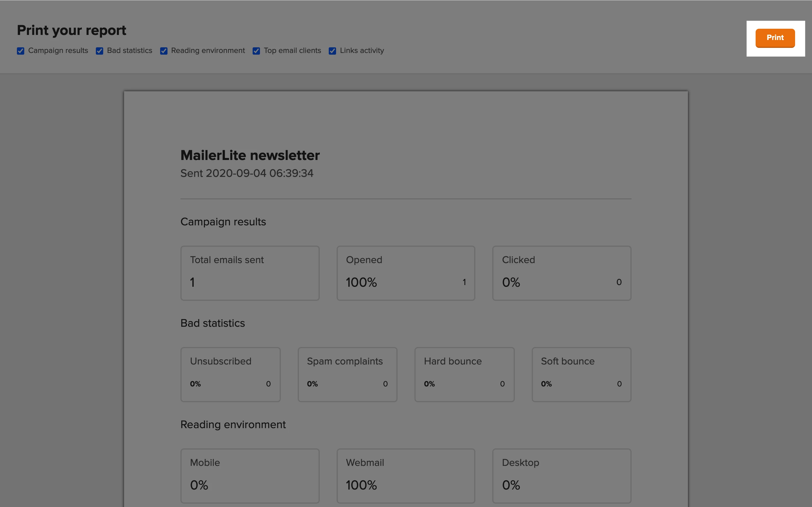Click the Sent date line under title
Viewport: 812px width, 507px height.
click(x=247, y=173)
